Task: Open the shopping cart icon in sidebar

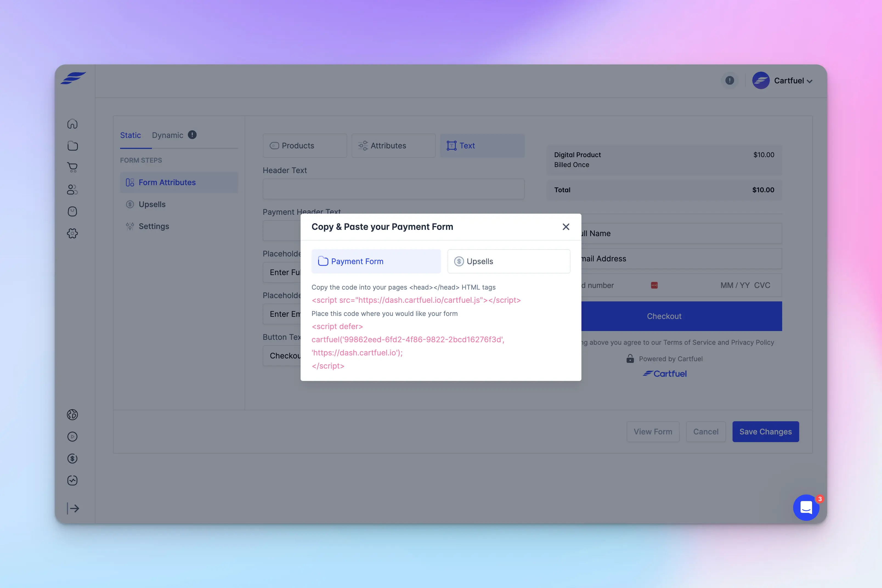Action: point(72,168)
